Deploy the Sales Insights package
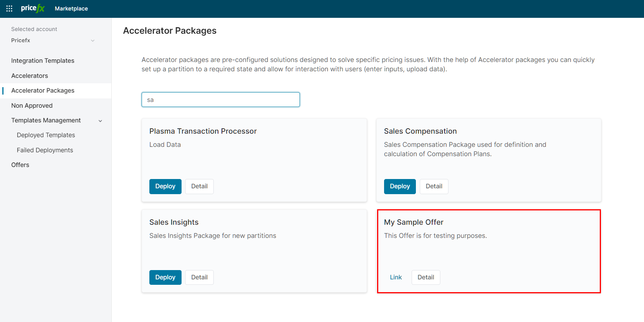Screen dimensions: 644x322 tap(165, 277)
